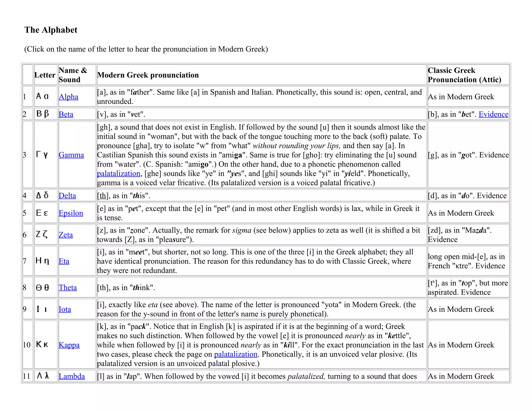Open the Evidence link in Beta row
The image size is (532, 411).
click(x=493, y=114)
